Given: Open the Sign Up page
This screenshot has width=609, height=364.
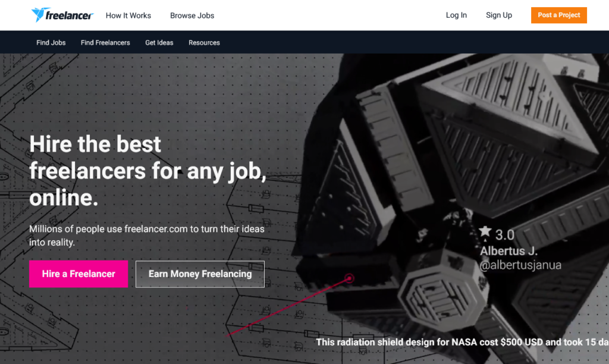Looking at the screenshot, I should [x=498, y=15].
